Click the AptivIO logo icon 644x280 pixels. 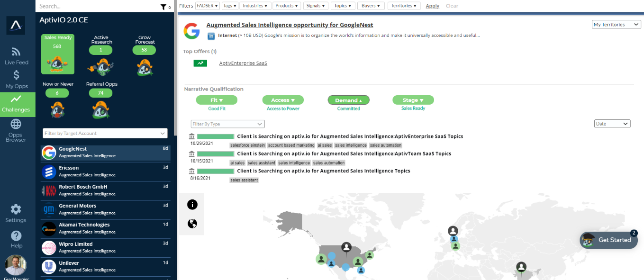coord(16,26)
